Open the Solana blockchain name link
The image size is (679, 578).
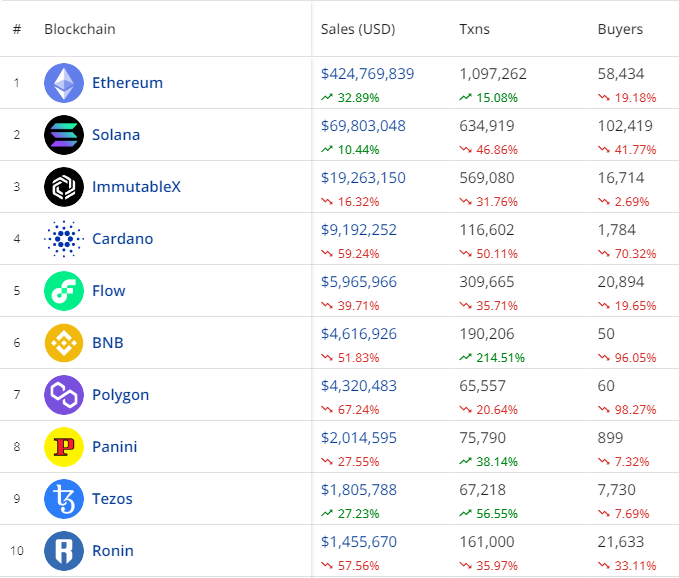click(x=116, y=135)
